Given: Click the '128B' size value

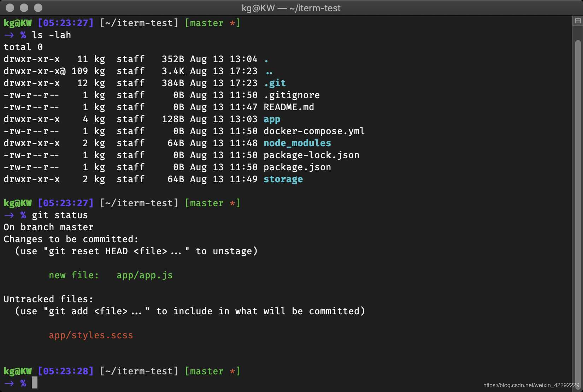Looking at the screenshot, I should (x=173, y=119).
